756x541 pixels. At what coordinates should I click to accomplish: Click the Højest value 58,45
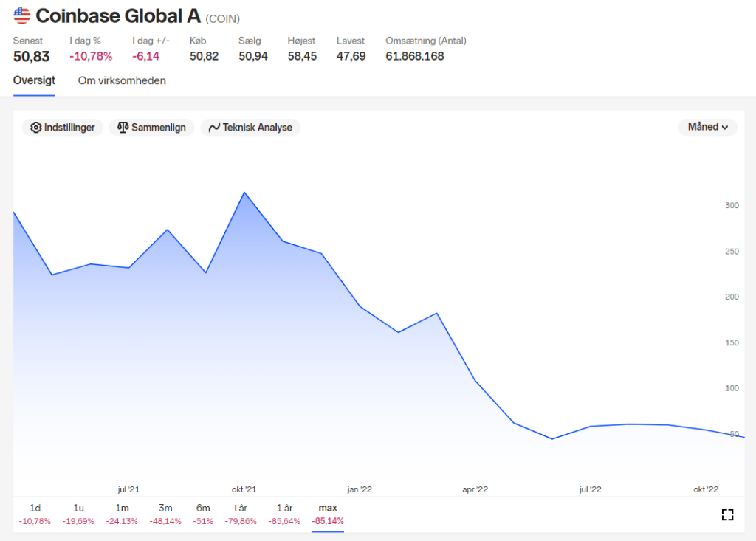click(302, 56)
